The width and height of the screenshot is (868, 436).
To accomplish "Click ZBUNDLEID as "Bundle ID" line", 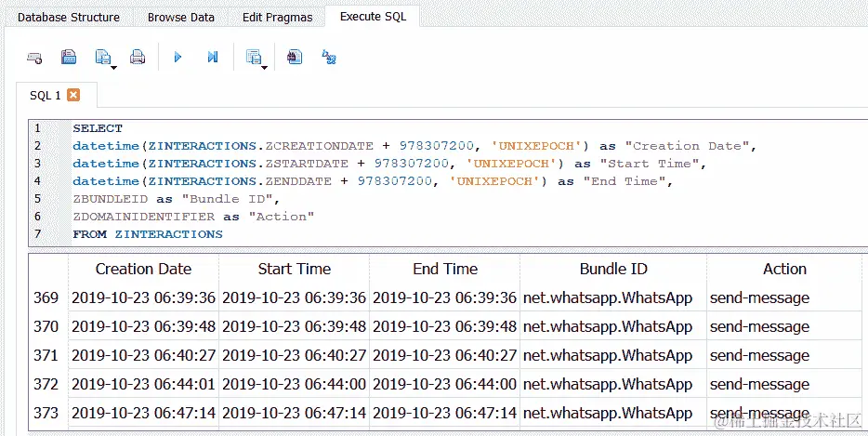I will pos(174,200).
